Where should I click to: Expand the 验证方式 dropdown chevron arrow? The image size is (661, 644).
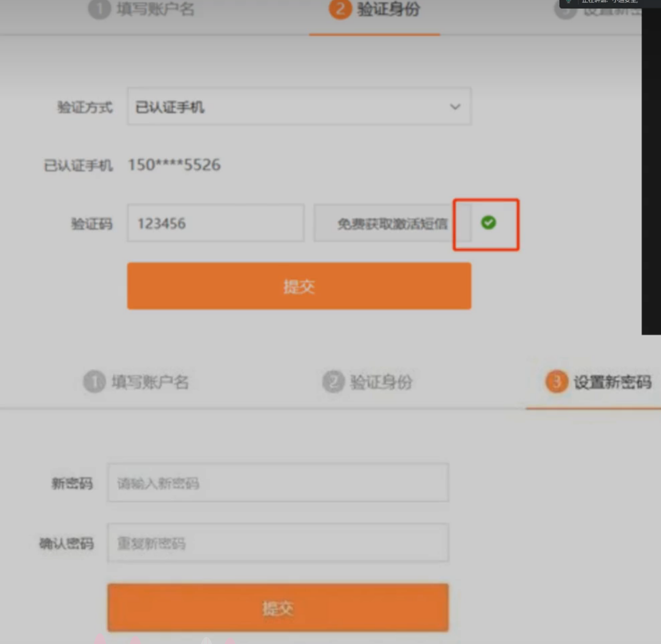[x=455, y=107]
